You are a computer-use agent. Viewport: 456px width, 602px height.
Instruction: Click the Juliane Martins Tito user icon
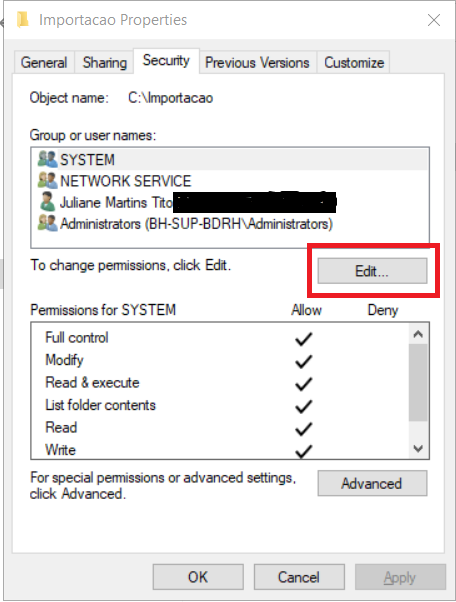48,202
